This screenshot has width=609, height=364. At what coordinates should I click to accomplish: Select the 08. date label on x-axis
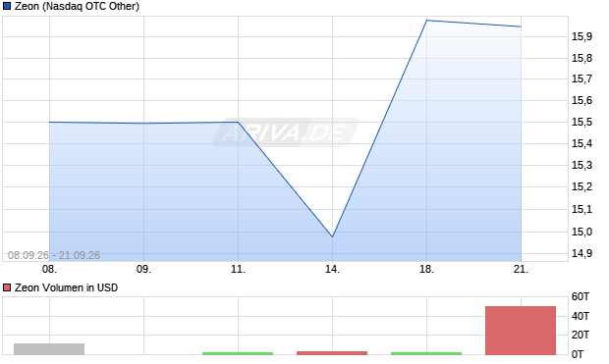[49, 269]
